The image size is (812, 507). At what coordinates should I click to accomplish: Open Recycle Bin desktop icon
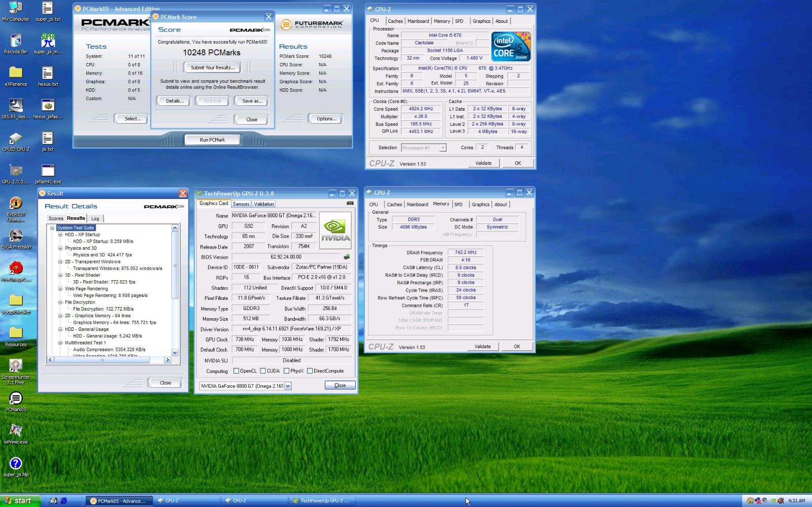coord(16,44)
